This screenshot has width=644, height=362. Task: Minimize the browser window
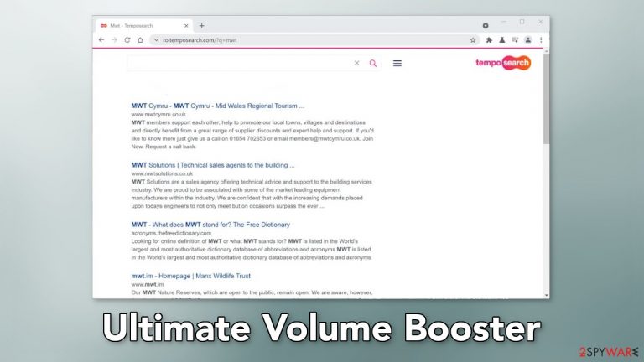tap(503, 22)
